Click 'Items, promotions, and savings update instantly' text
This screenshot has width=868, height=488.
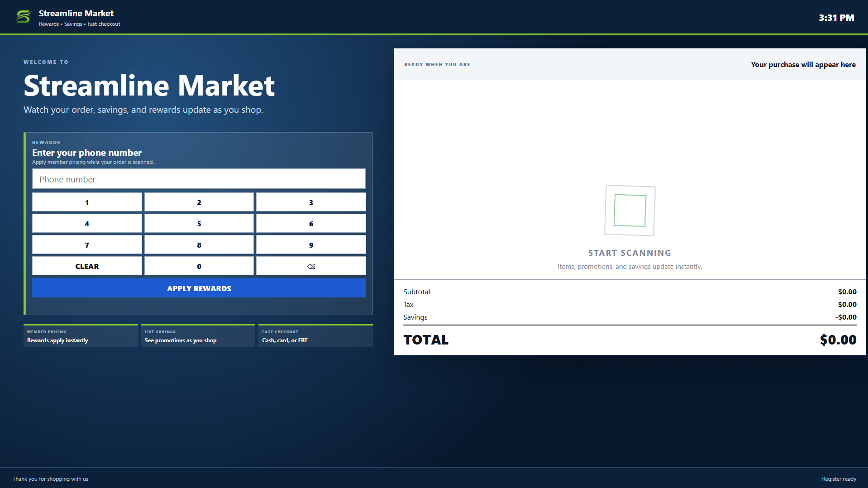630,267
